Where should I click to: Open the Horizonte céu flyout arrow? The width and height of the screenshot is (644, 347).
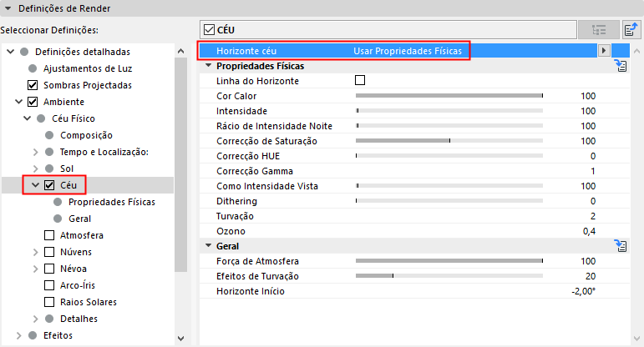pyautogui.click(x=603, y=51)
